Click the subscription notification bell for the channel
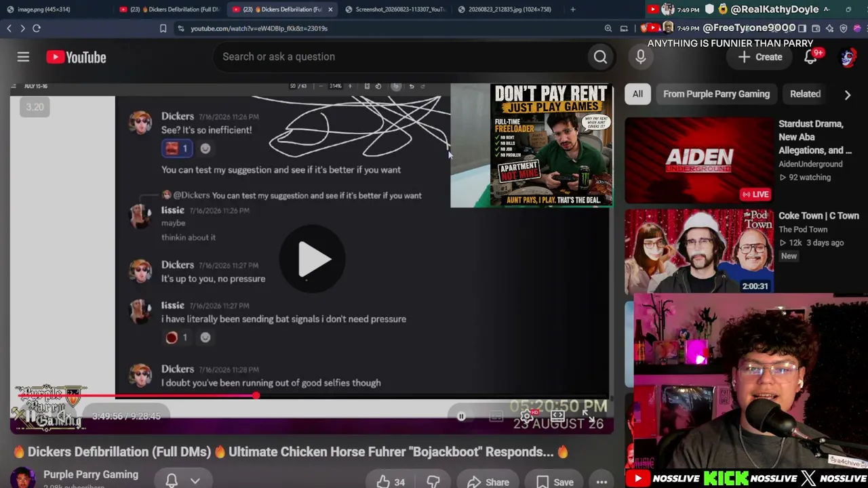The height and width of the screenshot is (488, 868). pos(172,481)
